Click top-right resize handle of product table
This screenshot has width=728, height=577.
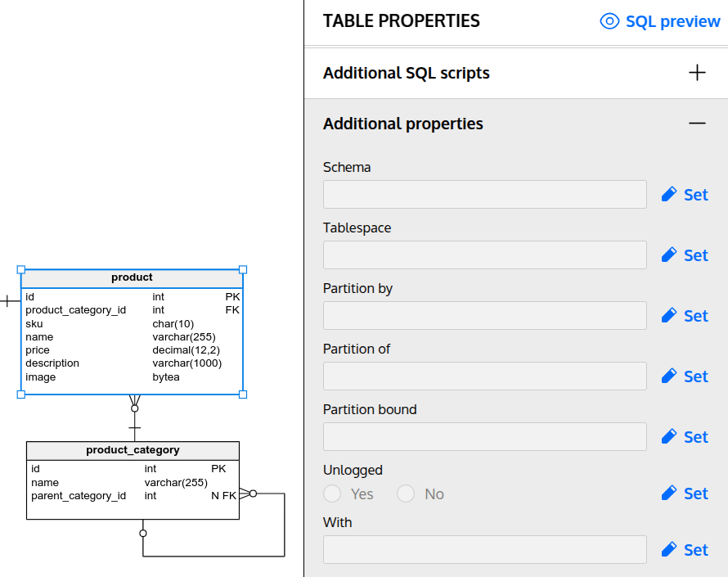(x=243, y=269)
